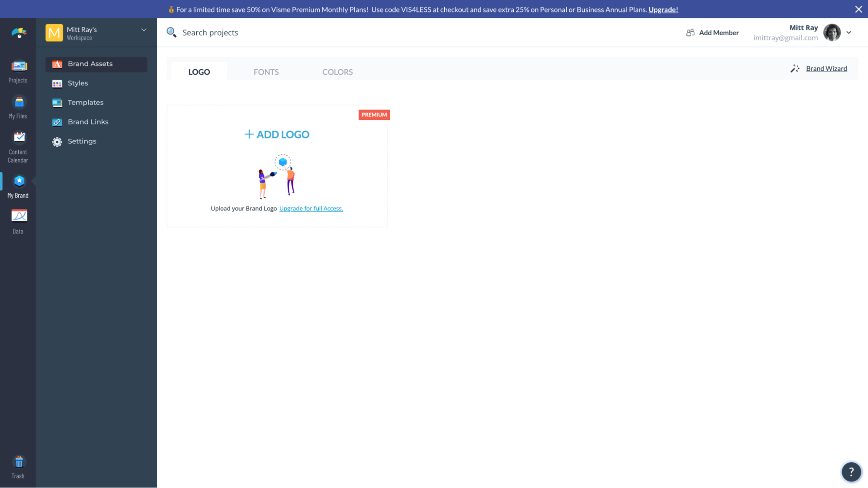Screen dimensions: 868x488
Task: Open the Data section icon
Action: pyautogui.click(x=18, y=216)
